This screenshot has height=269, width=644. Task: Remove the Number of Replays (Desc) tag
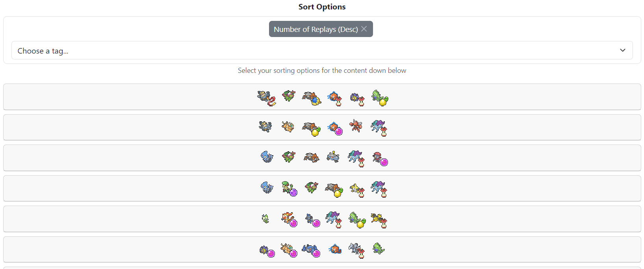(364, 29)
